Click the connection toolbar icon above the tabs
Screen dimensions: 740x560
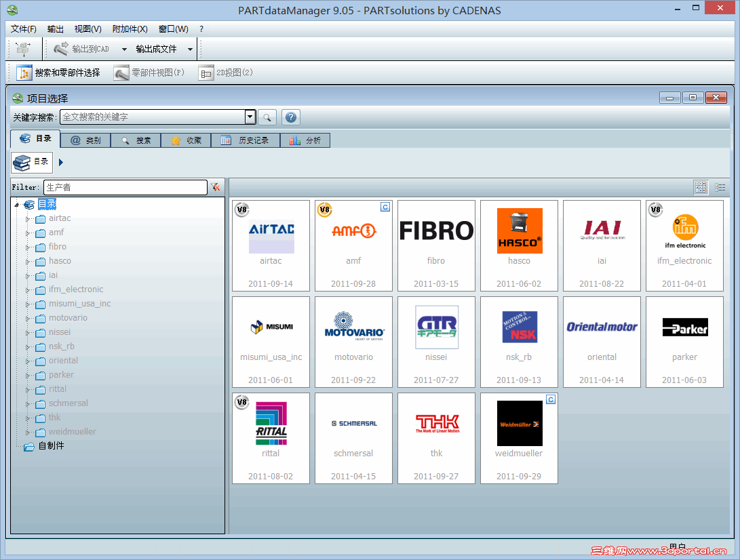point(22,49)
